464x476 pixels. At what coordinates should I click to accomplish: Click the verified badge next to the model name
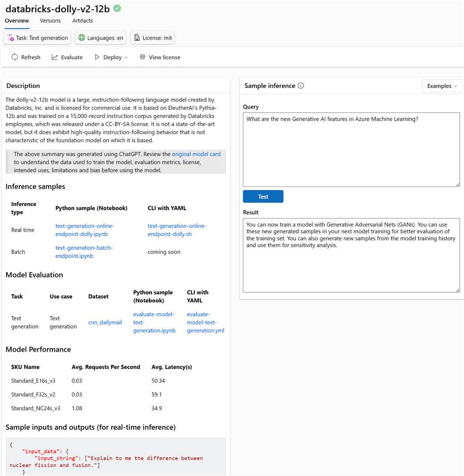[117, 8]
